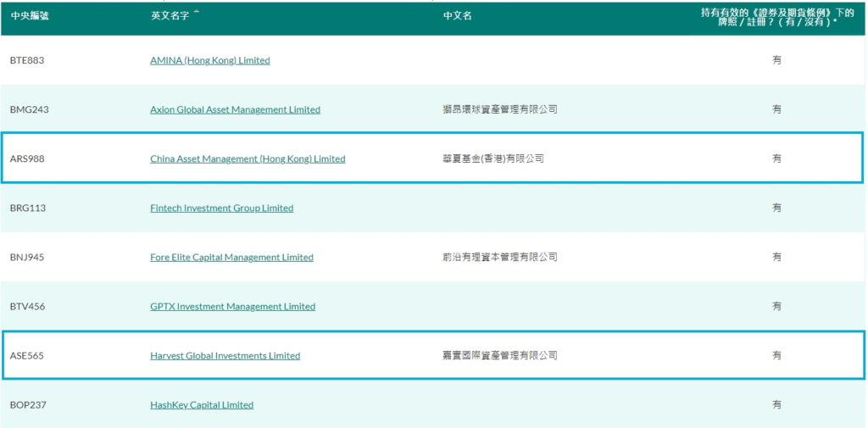Click Chinese name 前沿有理資本管理有限公司
868x428 pixels.
click(500, 258)
